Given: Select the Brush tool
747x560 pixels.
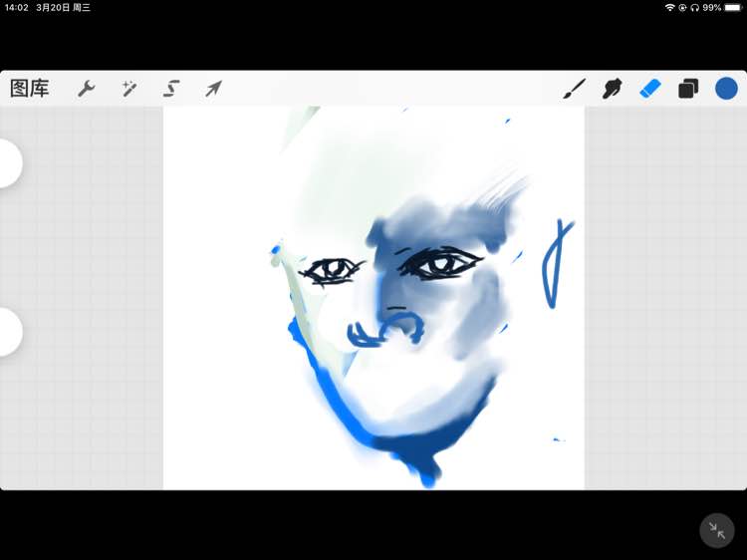Looking at the screenshot, I should point(574,89).
